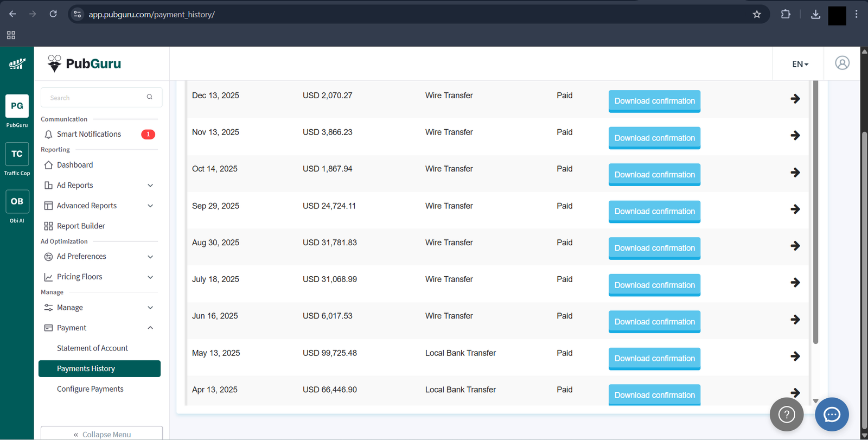Open browser menu three dots

[857, 14]
